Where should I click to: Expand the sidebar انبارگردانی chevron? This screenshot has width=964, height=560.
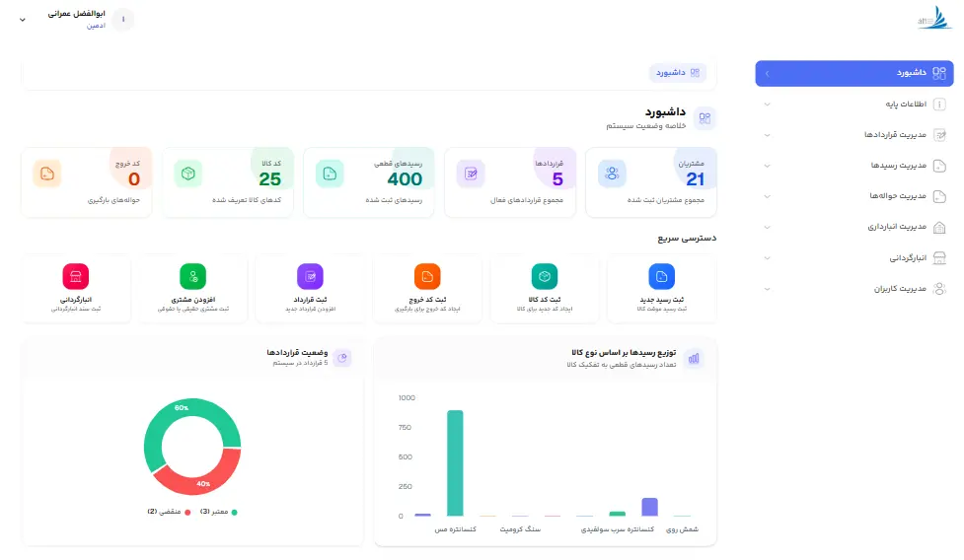coord(768,258)
